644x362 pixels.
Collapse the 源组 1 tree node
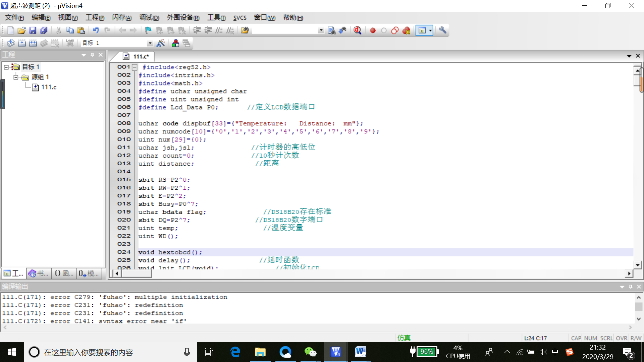[16, 77]
